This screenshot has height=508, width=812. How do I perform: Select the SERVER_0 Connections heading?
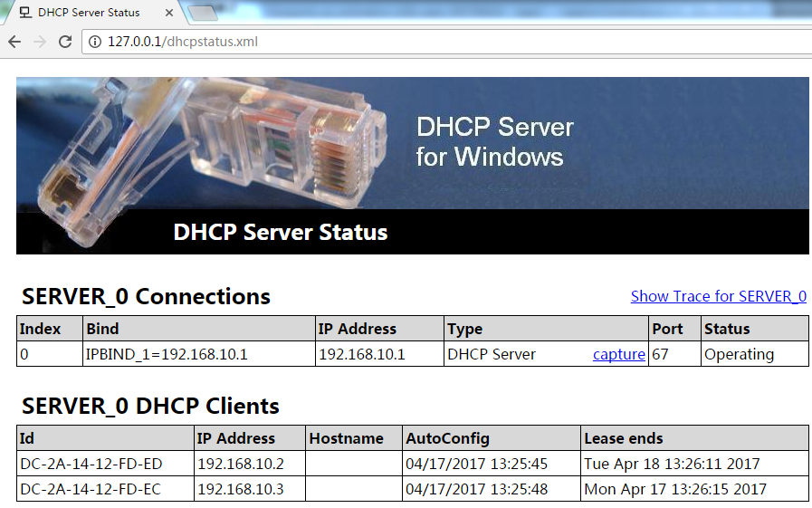[146, 297]
